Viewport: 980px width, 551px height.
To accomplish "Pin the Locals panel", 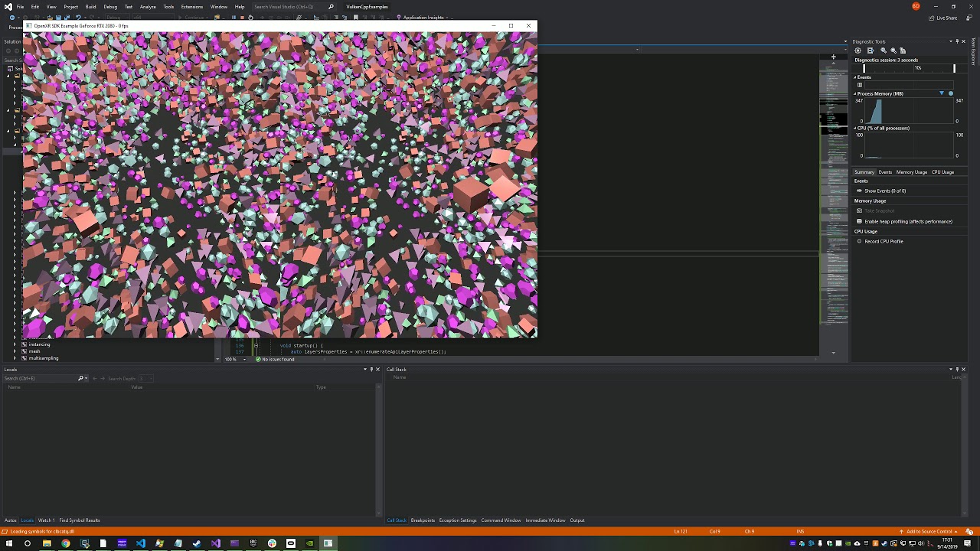I will [x=371, y=370].
